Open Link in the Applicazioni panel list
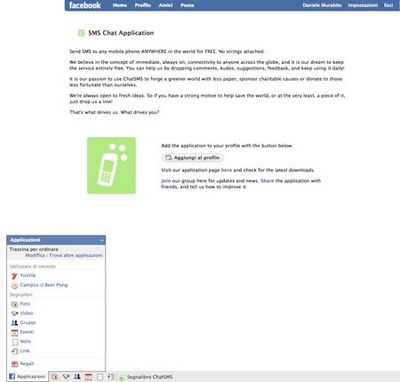Image resolution: width=400 pixels, height=382 pixels. (x=25, y=351)
